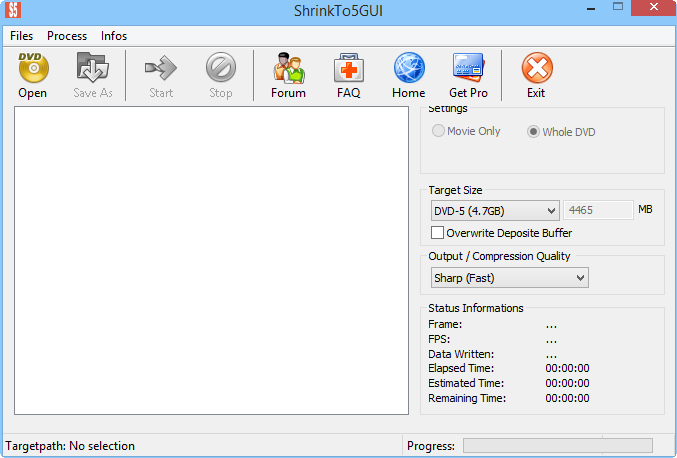Go to Home globe icon

coord(408,68)
